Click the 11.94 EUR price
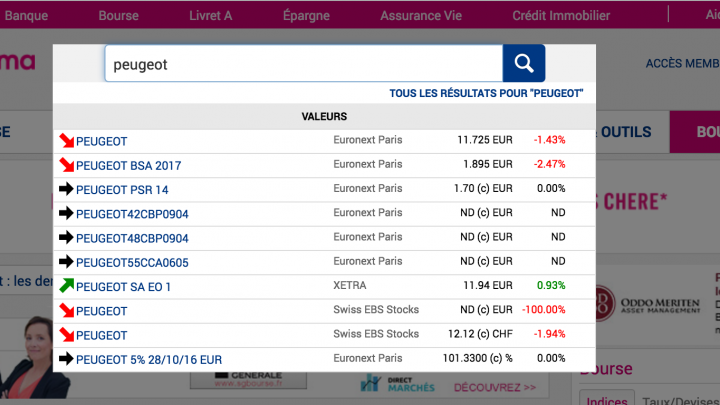The width and height of the screenshot is (720, 405). pyautogui.click(x=488, y=286)
